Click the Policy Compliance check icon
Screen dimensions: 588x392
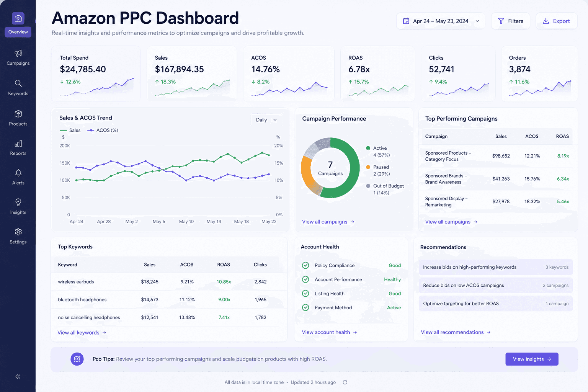click(305, 265)
